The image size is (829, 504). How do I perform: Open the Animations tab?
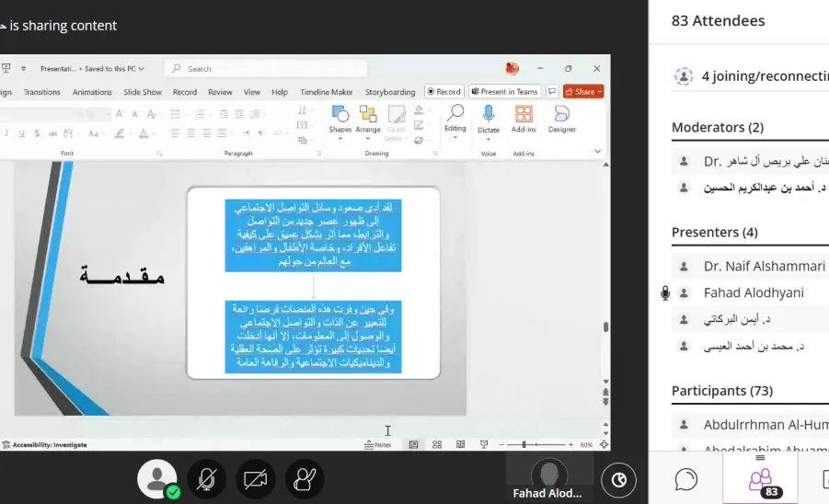(x=92, y=92)
